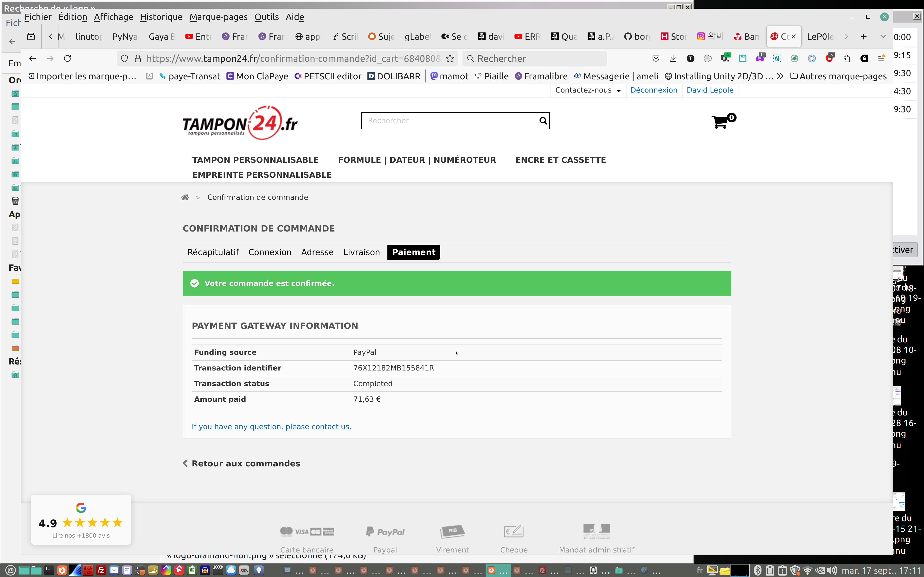The width and height of the screenshot is (924, 577).
Task: Open Firefox hamburger application menu
Action: tap(881, 58)
